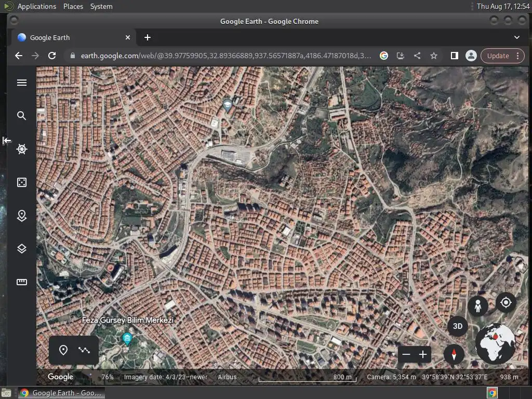Share this page icon
Screen dimensions: 532x399
(x=417, y=56)
